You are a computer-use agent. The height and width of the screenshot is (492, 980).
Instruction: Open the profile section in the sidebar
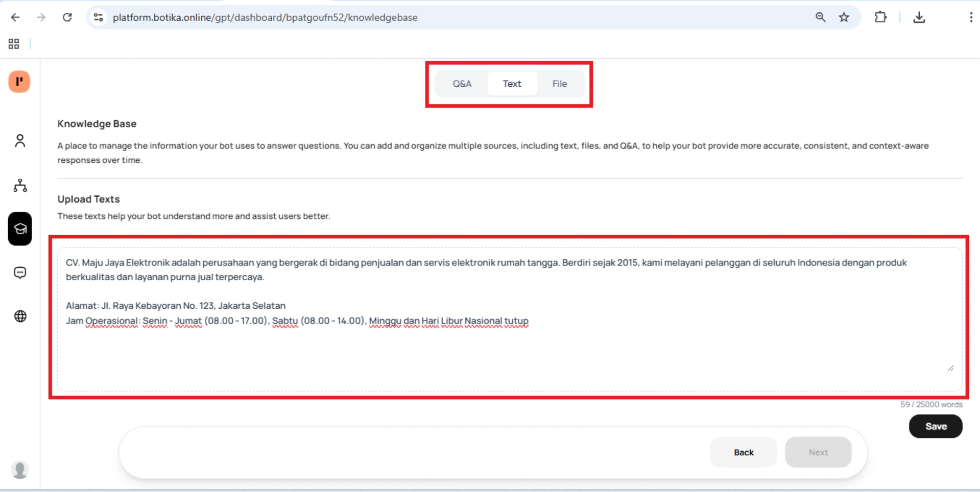(20, 140)
